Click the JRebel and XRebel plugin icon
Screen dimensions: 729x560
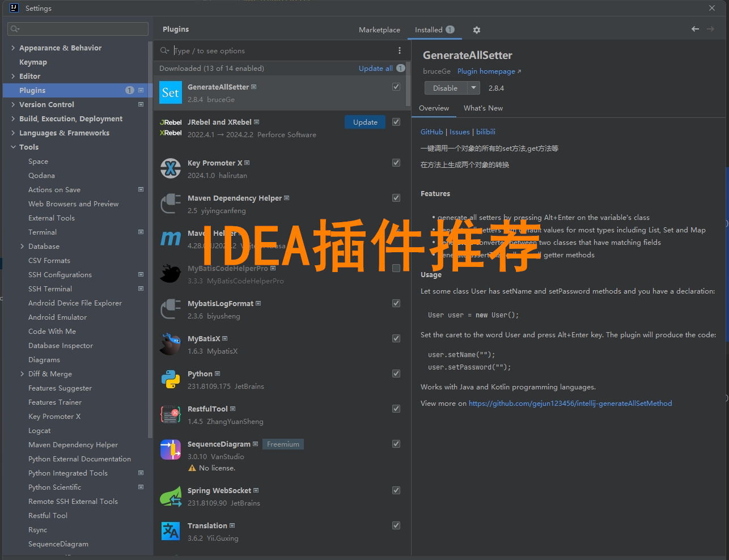(171, 128)
